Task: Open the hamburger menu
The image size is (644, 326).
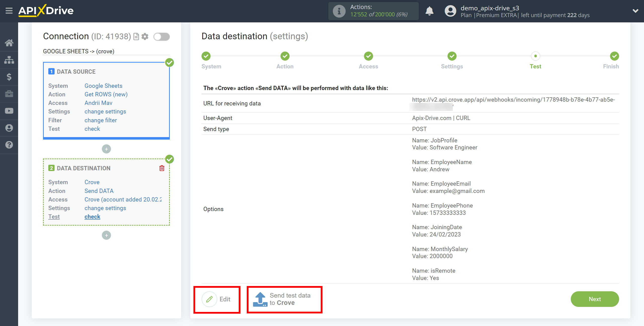Action: point(9,11)
